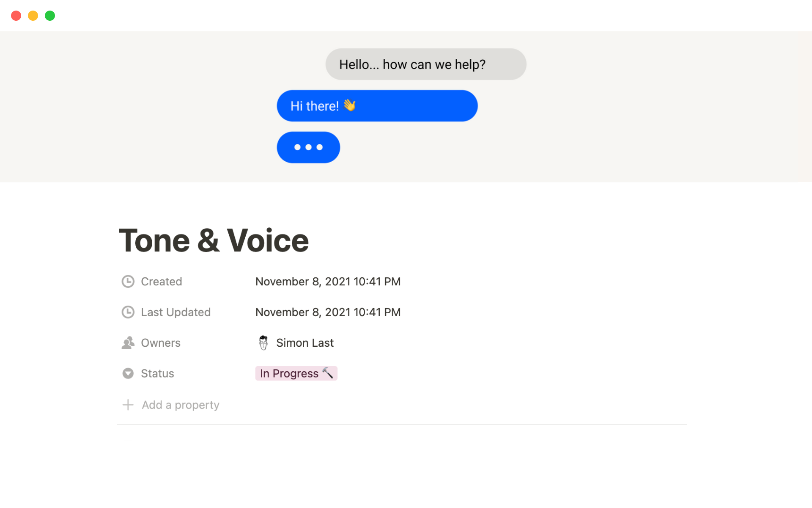Click Simon Last's avatar icon
Viewport: 812px width, 508px height.
tap(263, 343)
